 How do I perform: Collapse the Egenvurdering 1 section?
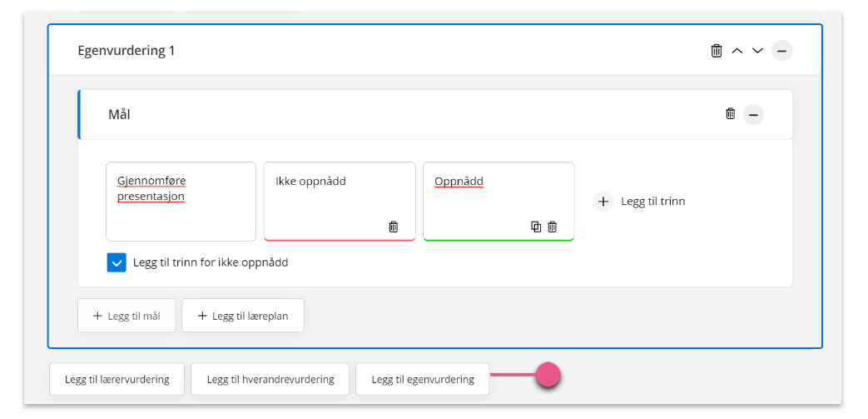[x=781, y=51]
